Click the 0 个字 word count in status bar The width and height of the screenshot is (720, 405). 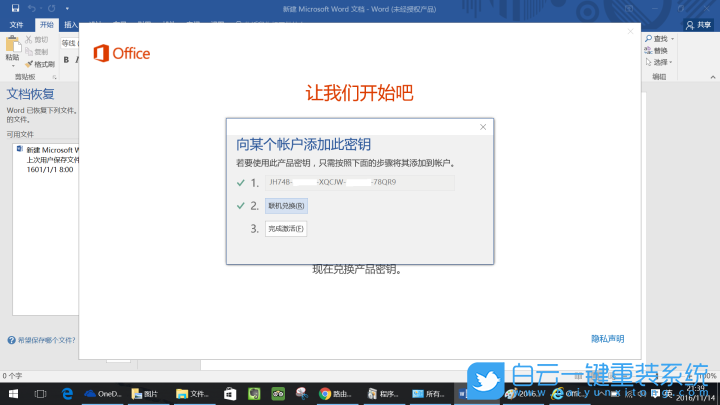(12, 376)
